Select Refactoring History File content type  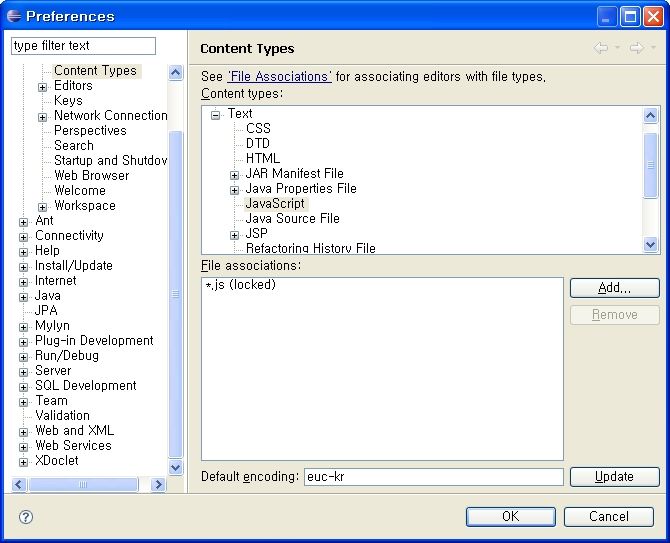pos(311,248)
